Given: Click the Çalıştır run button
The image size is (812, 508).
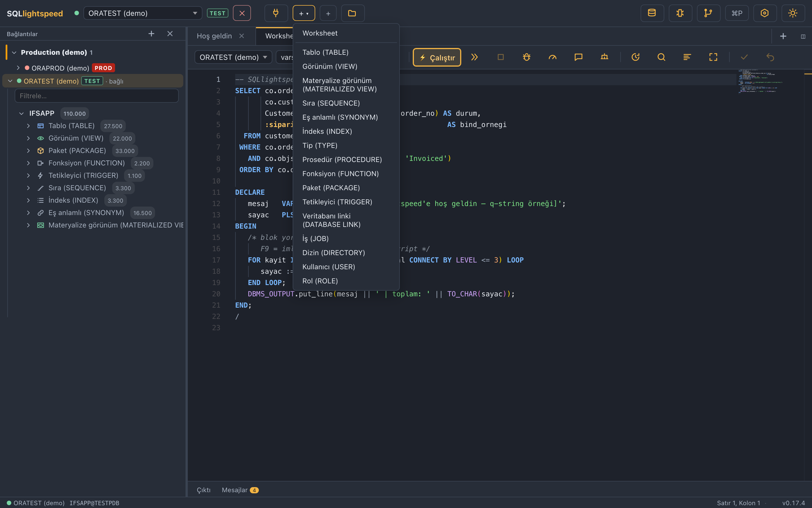Looking at the screenshot, I should click(x=437, y=58).
